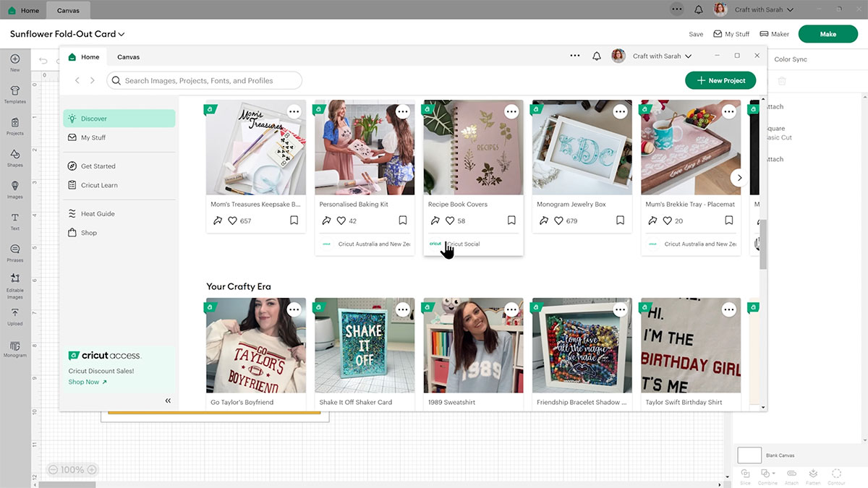The height and width of the screenshot is (488, 868).
Task: Open more options on the Mom's Treasures card
Action: [x=294, y=111]
